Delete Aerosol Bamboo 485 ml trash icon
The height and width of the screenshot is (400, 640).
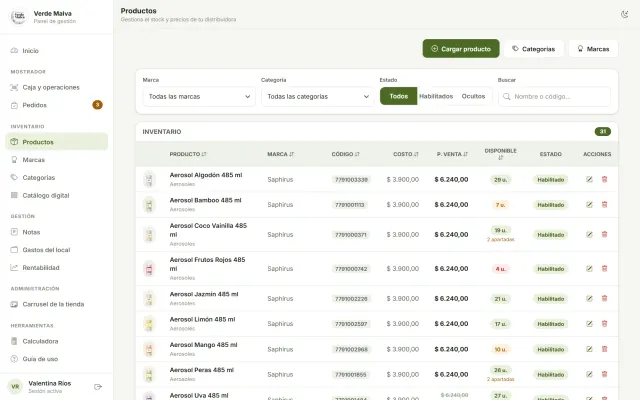(x=604, y=204)
